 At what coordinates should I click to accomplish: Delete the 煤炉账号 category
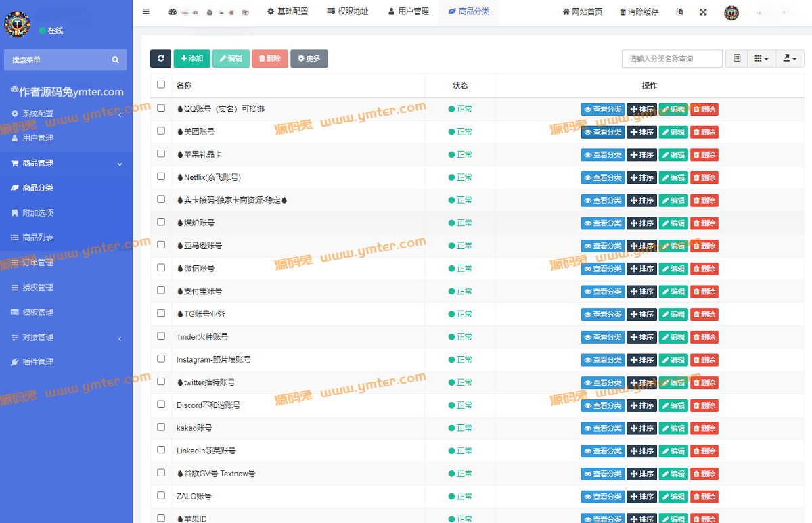704,223
